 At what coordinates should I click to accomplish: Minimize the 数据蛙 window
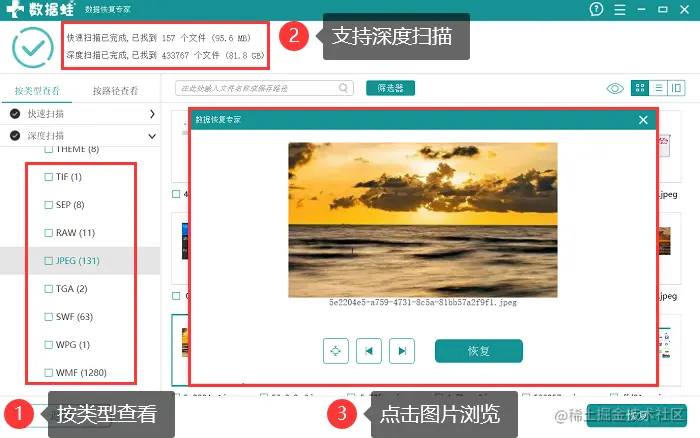[x=642, y=9]
